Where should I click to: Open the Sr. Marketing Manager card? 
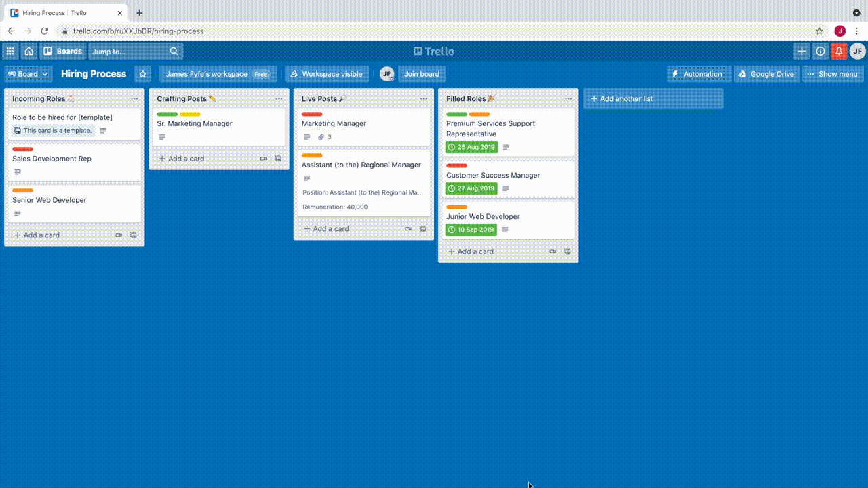tap(219, 127)
